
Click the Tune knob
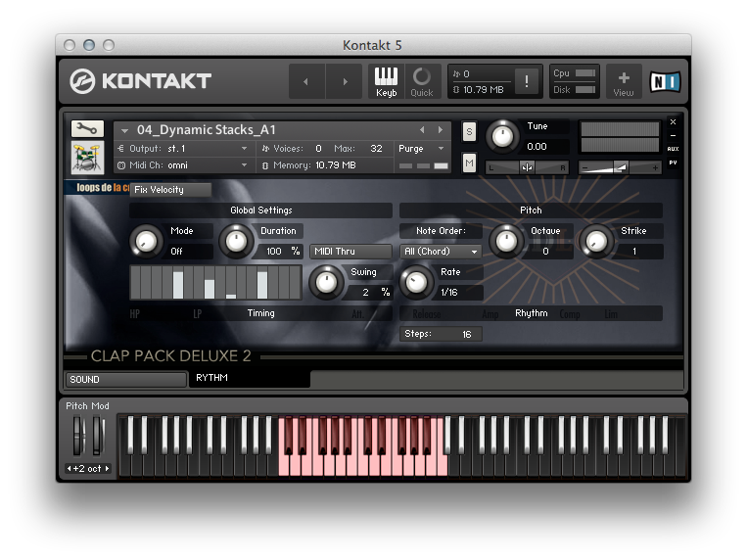tap(502, 137)
